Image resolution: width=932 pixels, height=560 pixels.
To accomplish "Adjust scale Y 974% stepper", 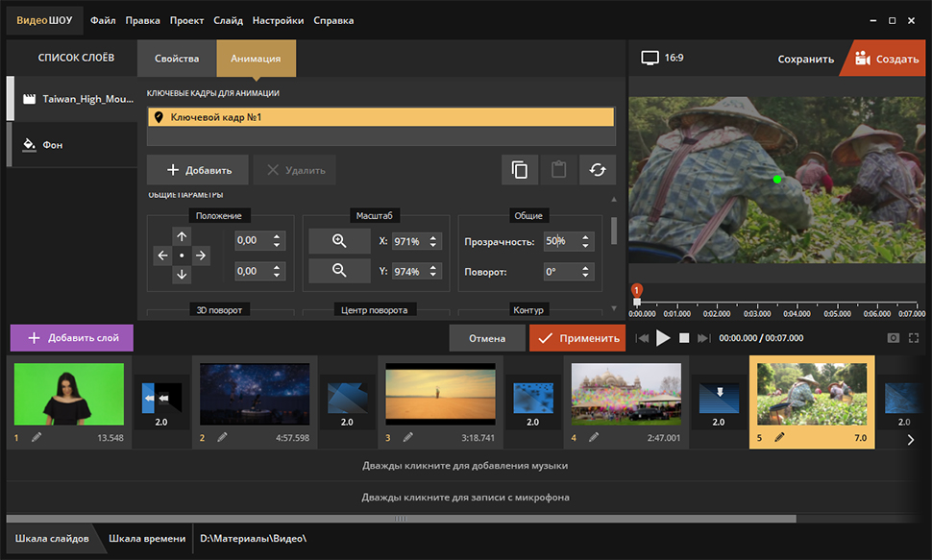I will [432, 271].
